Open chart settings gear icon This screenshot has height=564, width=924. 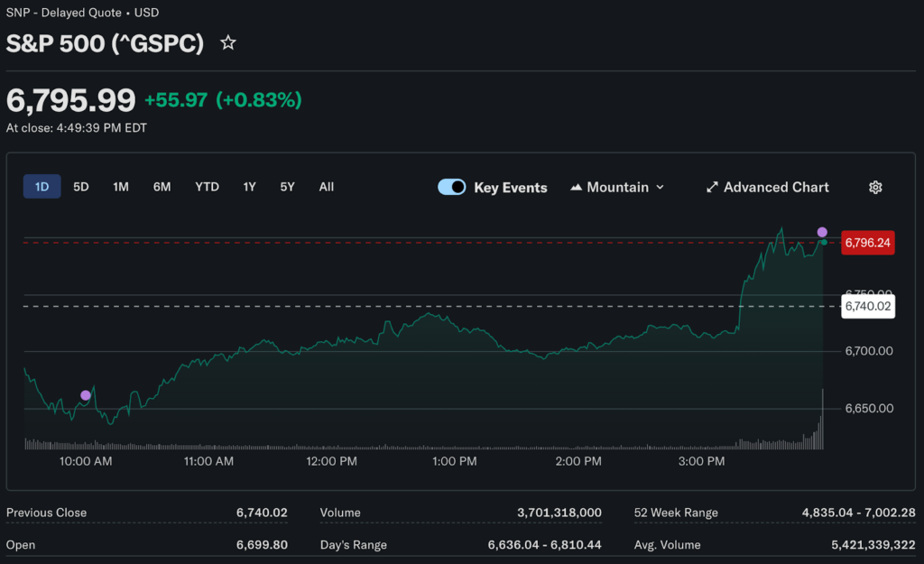point(874,187)
